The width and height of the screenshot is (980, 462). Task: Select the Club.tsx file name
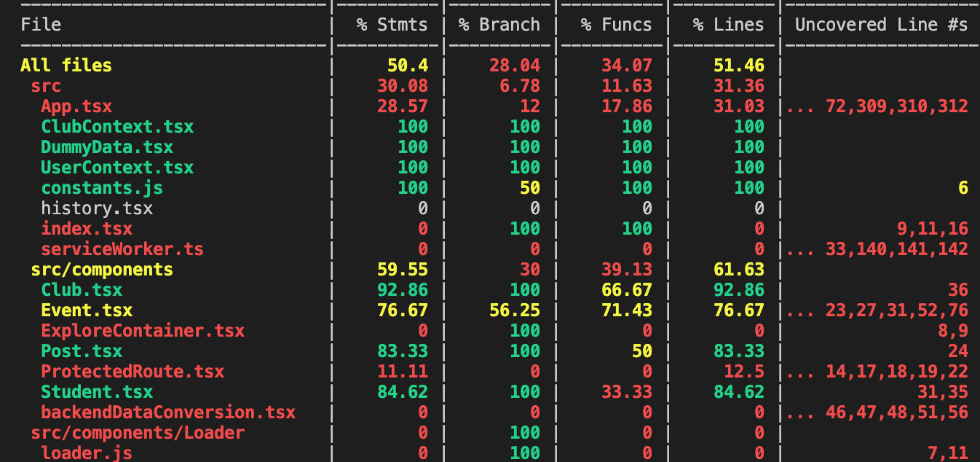click(x=82, y=290)
